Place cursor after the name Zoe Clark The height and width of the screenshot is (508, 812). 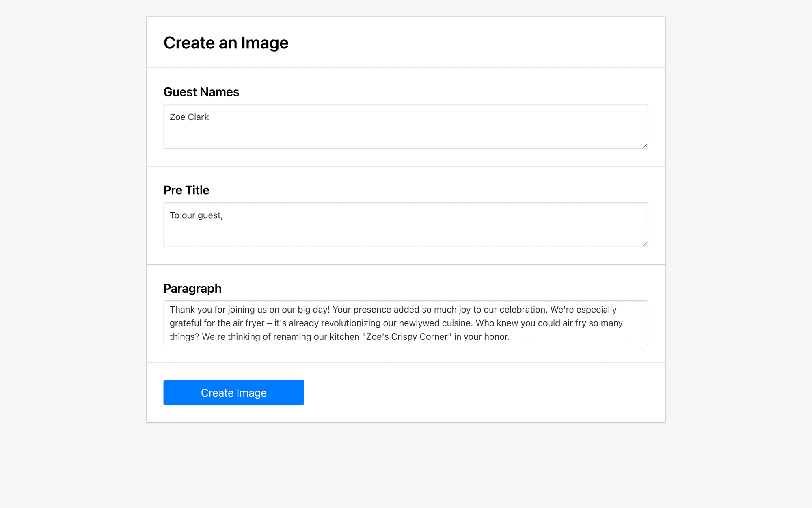click(211, 117)
